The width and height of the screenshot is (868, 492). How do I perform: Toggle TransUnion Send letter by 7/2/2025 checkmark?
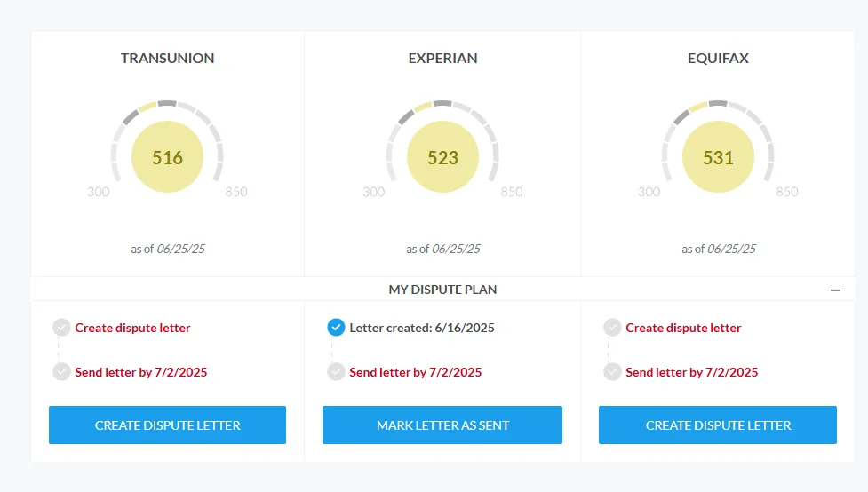coord(61,372)
